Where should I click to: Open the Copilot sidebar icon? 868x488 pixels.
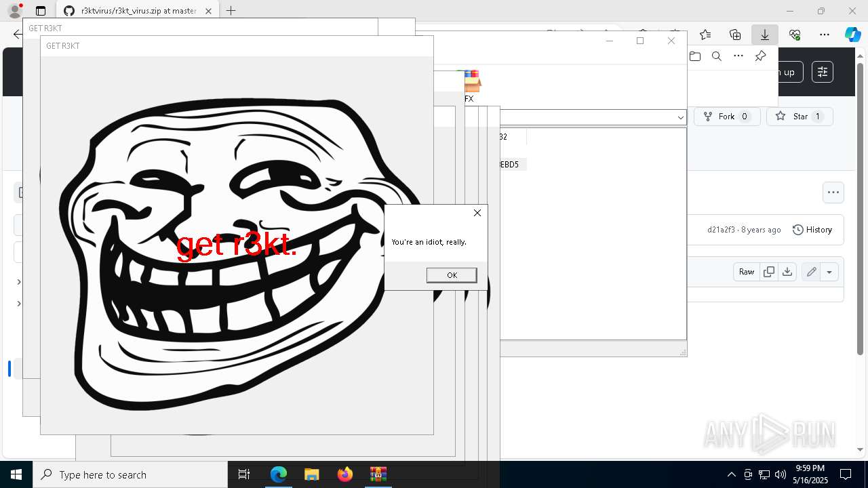(x=852, y=35)
